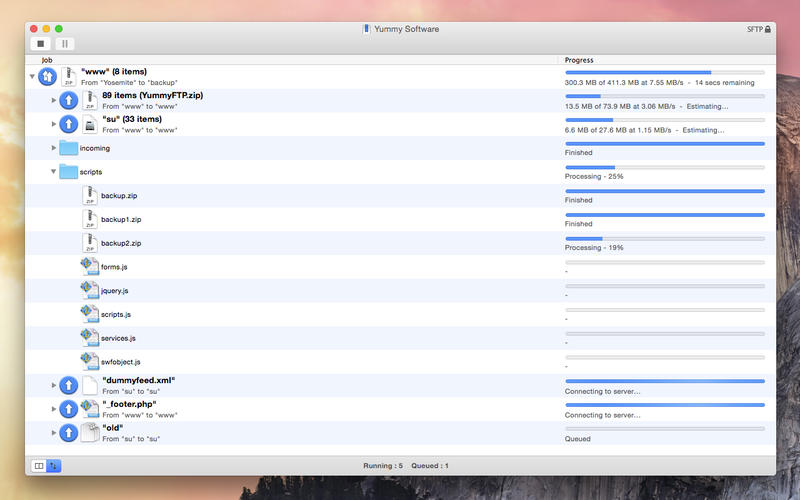Expand the incoming folder
Screen dimensions: 800x500
click(54, 148)
